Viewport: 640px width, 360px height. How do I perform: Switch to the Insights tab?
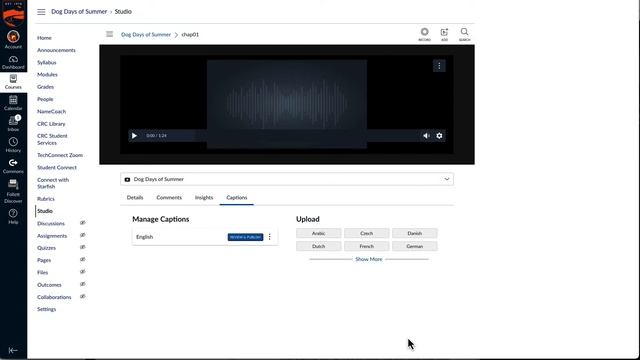204,198
